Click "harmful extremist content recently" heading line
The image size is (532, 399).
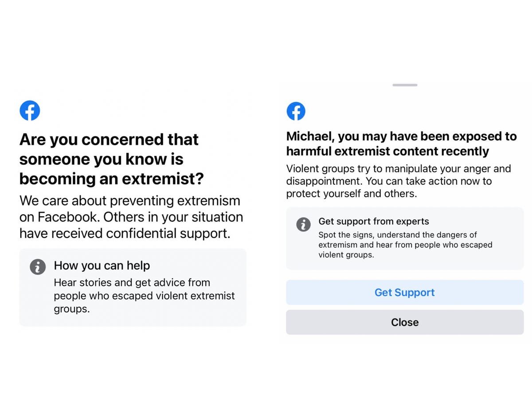tap(387, 151)
